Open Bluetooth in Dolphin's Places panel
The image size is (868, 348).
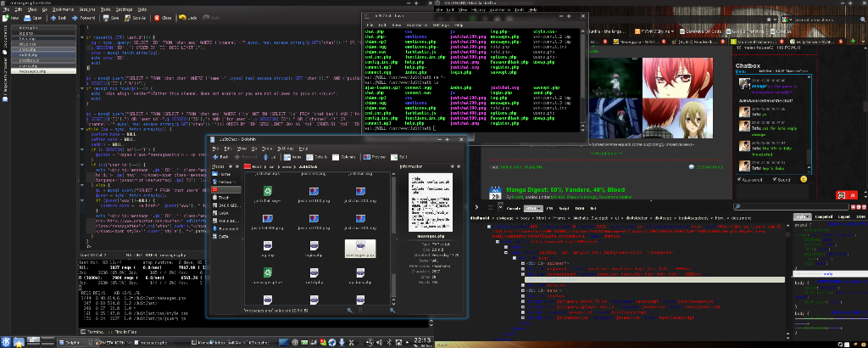tap(224, 228)
